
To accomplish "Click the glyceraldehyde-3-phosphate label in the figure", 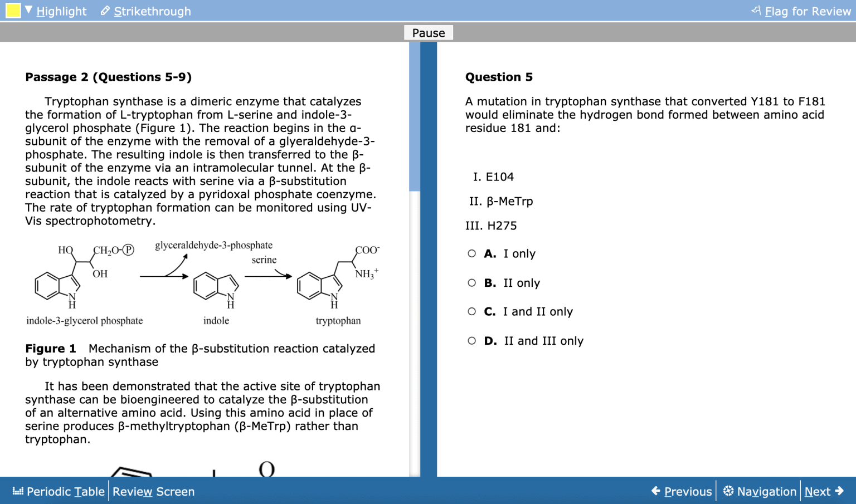I will [x=214, y=245].
